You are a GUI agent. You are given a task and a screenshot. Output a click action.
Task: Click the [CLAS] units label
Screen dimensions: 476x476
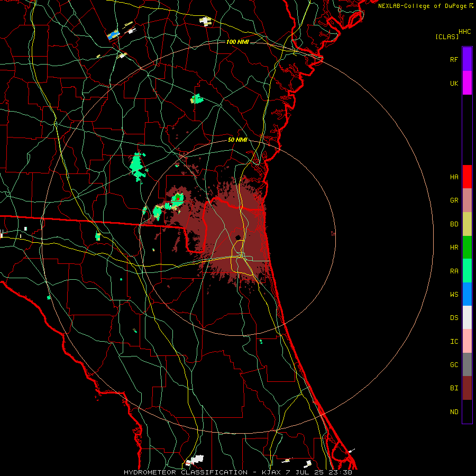point(447,36)
